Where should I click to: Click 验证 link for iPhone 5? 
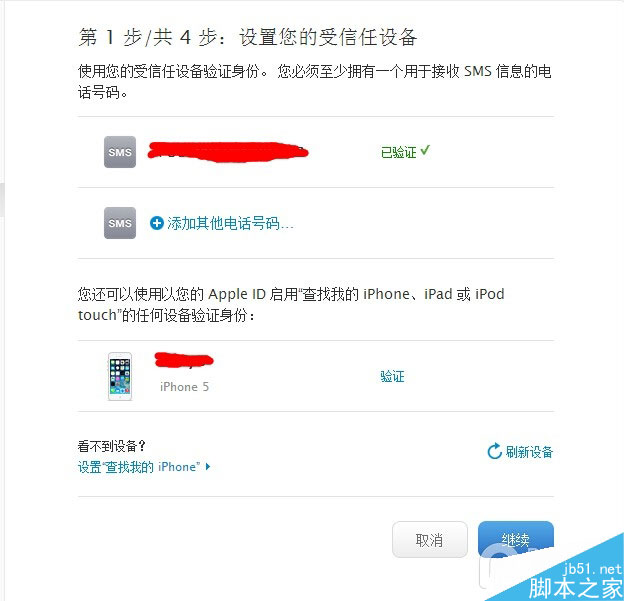click(x=392, y=376)
